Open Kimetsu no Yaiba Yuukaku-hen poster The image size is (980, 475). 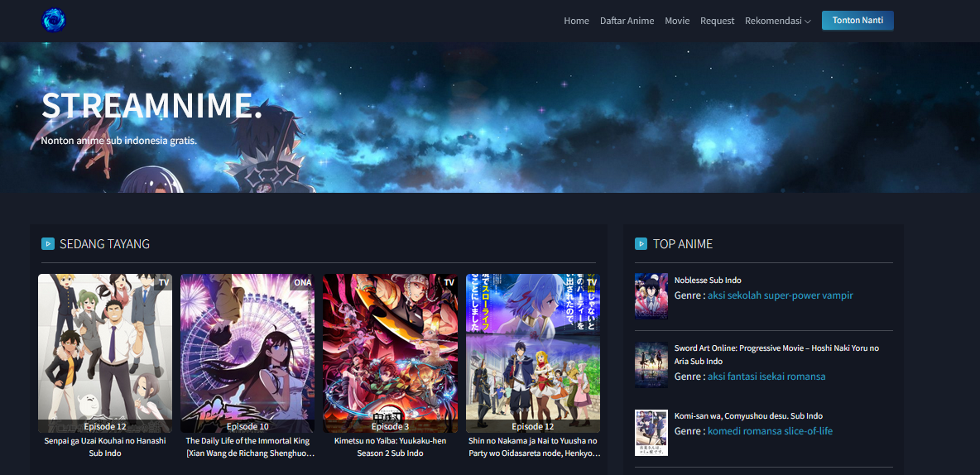click(390, 353)
